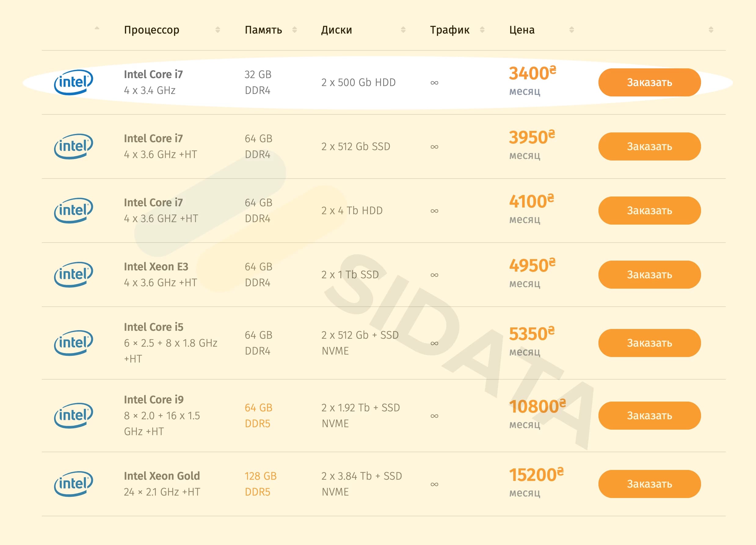Click the 5350₴ price of the Core i5 server
756x545 pixels.
[x=531, y=334]
